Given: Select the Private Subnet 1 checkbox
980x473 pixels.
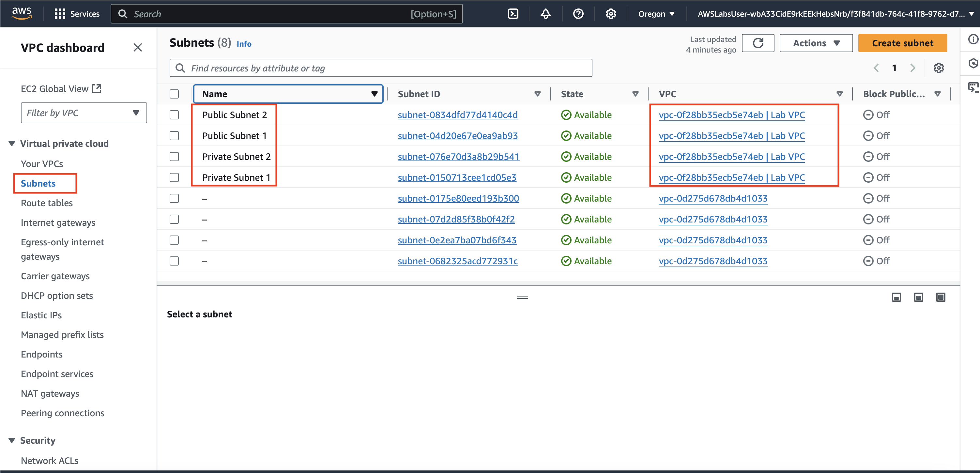Looking at the screenshot, I should coord(174,178).
